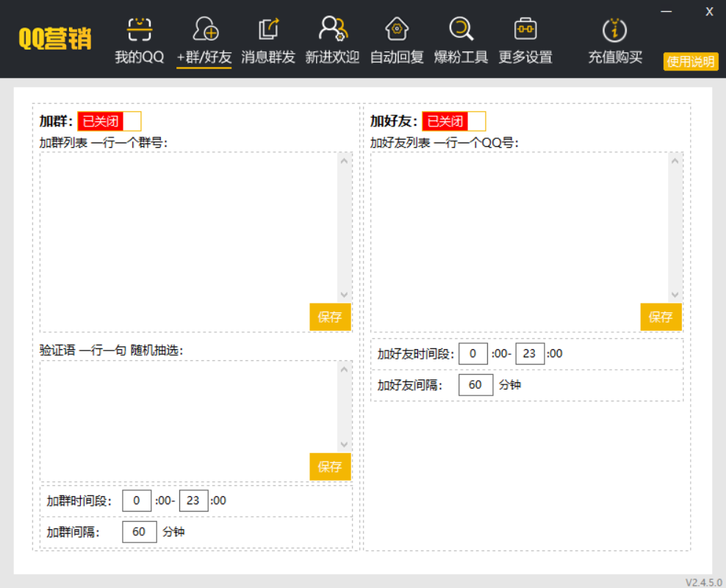Open the 消息群发 share icon

click(x=268, y=29)
